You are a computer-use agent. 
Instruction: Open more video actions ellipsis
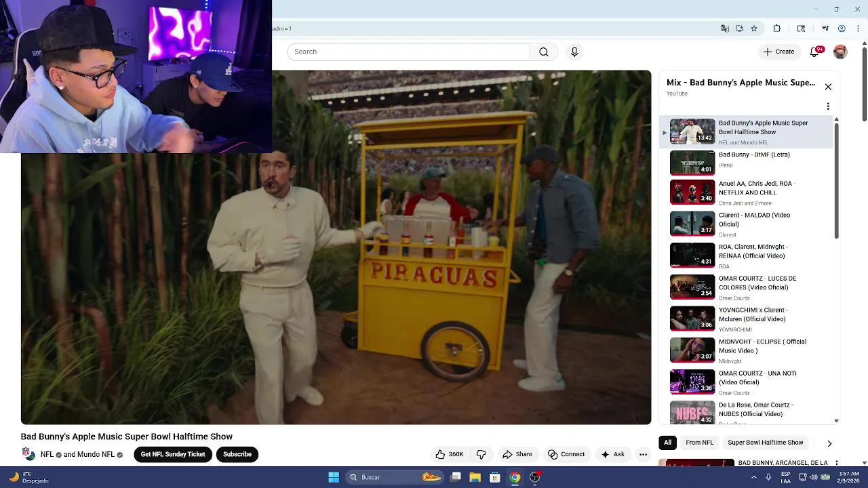[643, 454]
